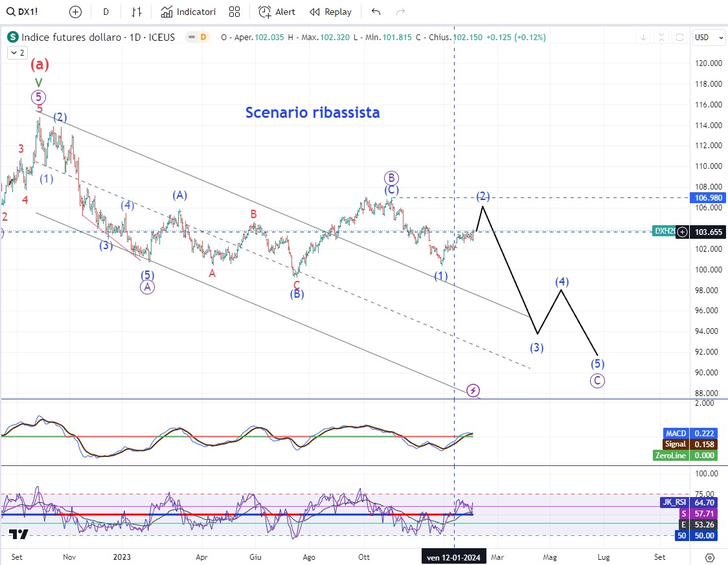Expand the USD currency dropdown
The width and height of the screenshot is (728, 565).
tap(709, 38)
